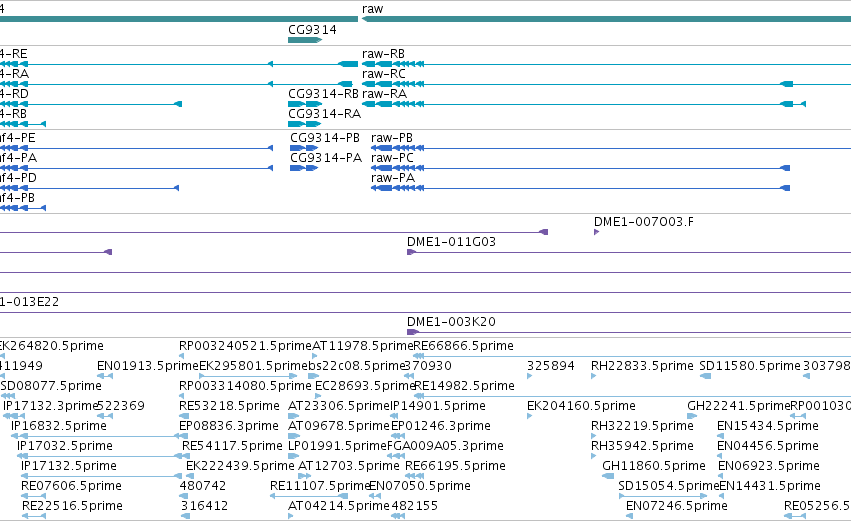The width and height of the screenshot is (851, 521).
Task: Select the 316412 feature
Action: 204,506
